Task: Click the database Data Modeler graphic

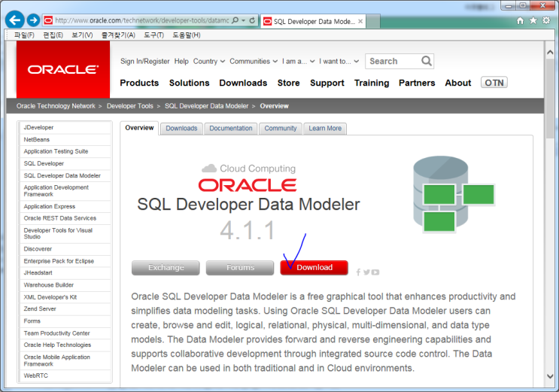Action: 454,194
